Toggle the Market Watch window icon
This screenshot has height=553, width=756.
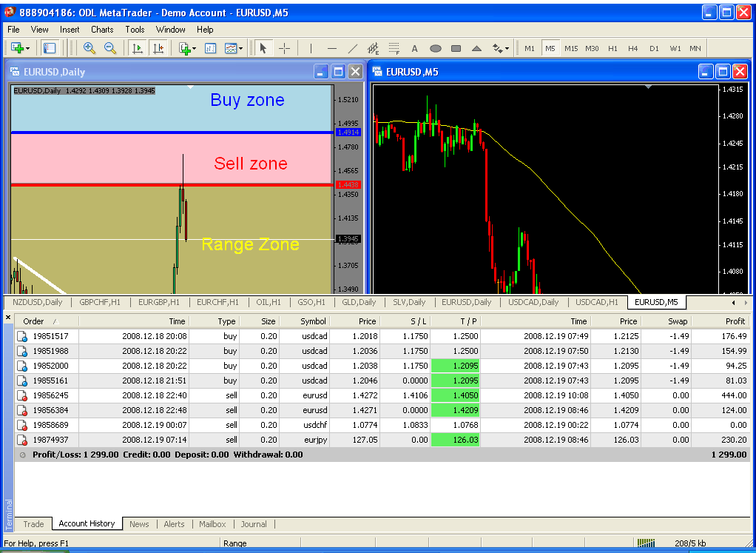click(49, 48)
